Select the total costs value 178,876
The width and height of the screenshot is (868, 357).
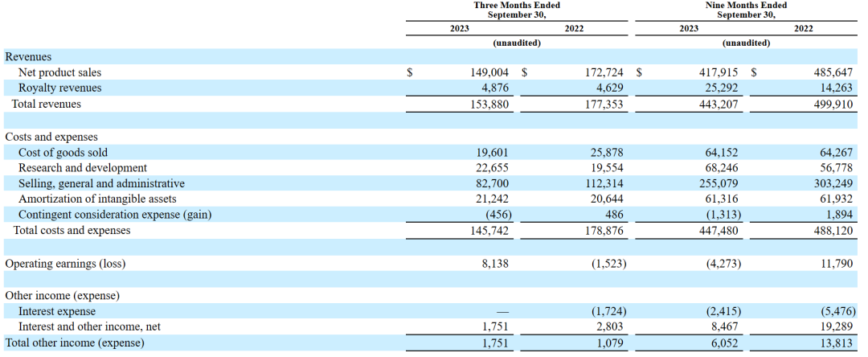point(604,230)
